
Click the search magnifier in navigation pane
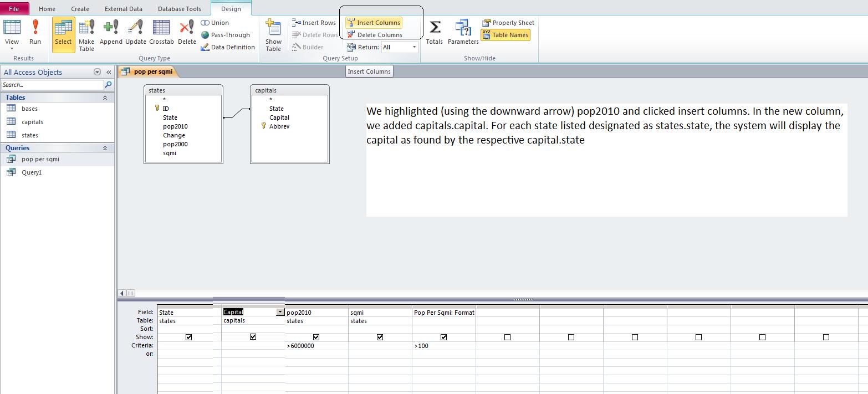click(109, 85)
